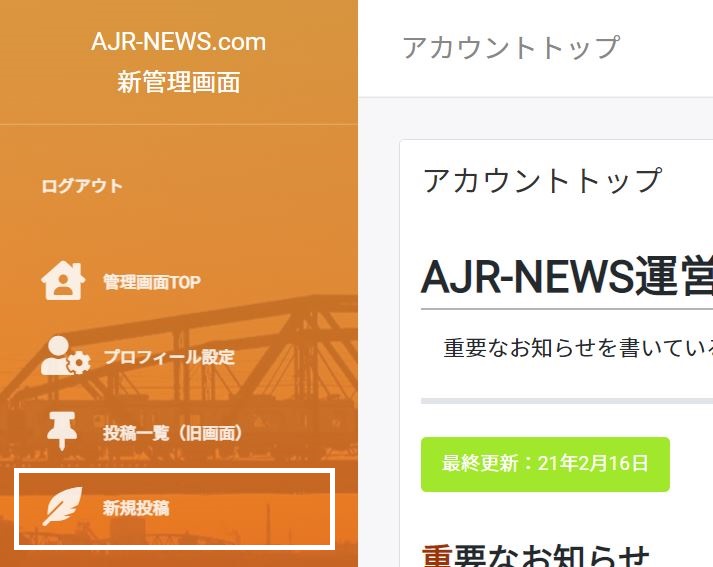Click the thick gray divider bar
The height and width of the screenshot is (567, 713).
[566, 400]
